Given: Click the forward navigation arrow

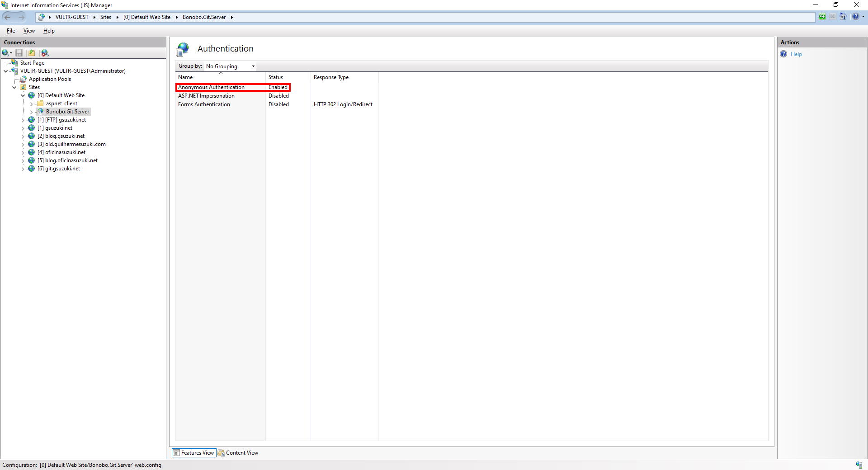Looking at the screenshot, I should [x=22, y=17].
